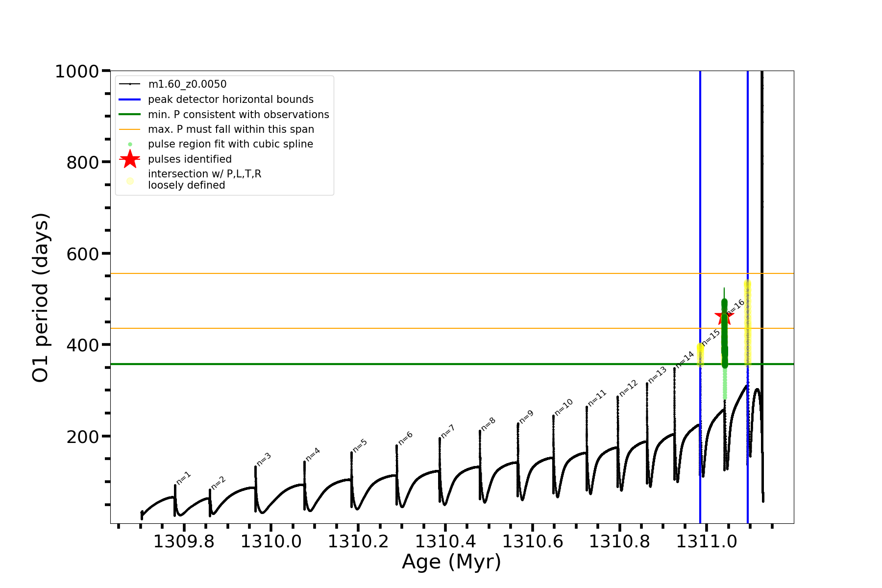
Task: Click the 1310.4 x-axis tick label
Action: tap(445, 541)
